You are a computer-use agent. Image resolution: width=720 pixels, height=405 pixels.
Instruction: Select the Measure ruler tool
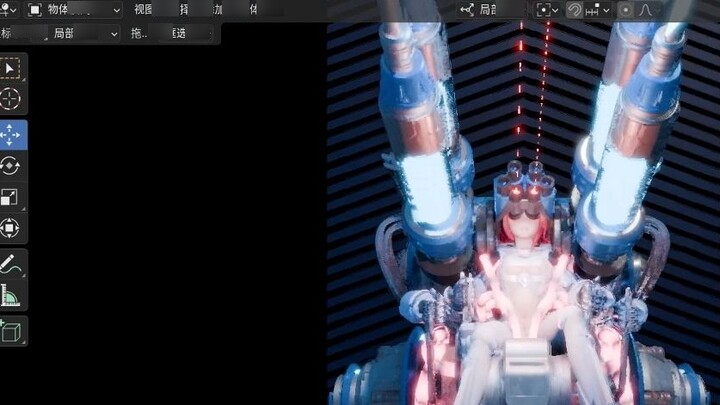(11, 296)
